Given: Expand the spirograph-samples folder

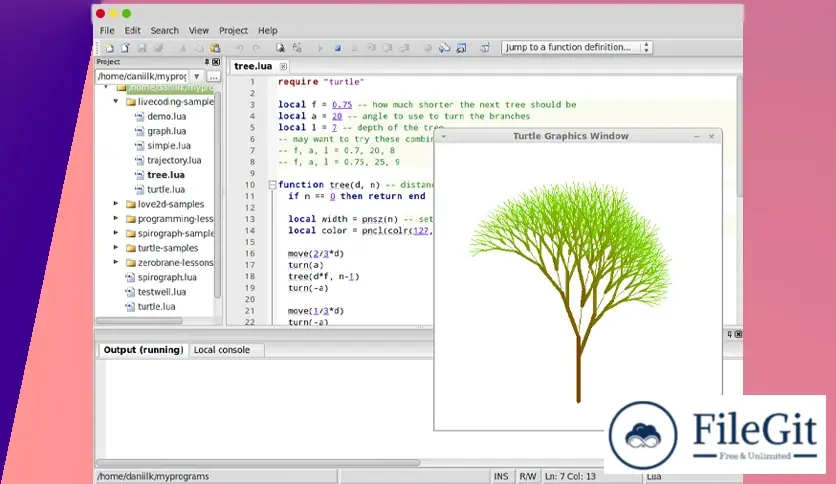Looking at the screenshot, I should tap(116, 233).
